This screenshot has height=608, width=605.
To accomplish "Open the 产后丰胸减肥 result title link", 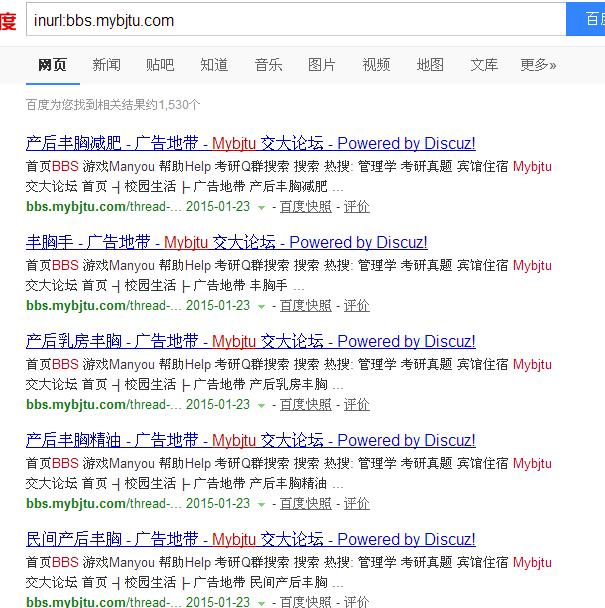I will (x=250, y=144).
